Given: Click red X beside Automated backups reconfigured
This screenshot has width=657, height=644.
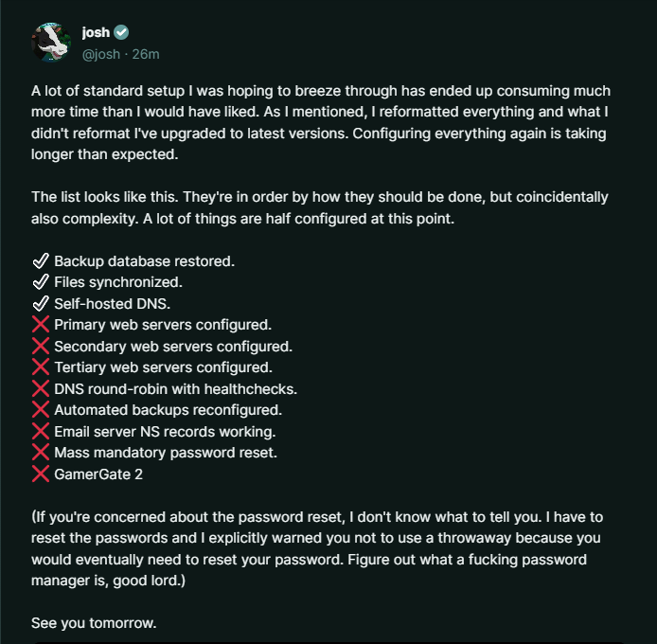Looking at the screenshot, I should tap(41, 410).
